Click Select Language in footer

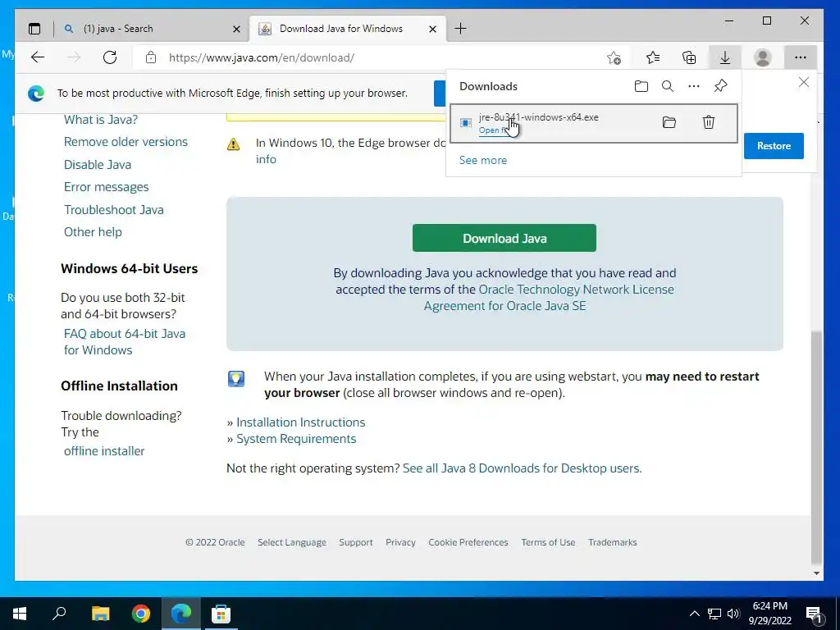pos(291,542)
